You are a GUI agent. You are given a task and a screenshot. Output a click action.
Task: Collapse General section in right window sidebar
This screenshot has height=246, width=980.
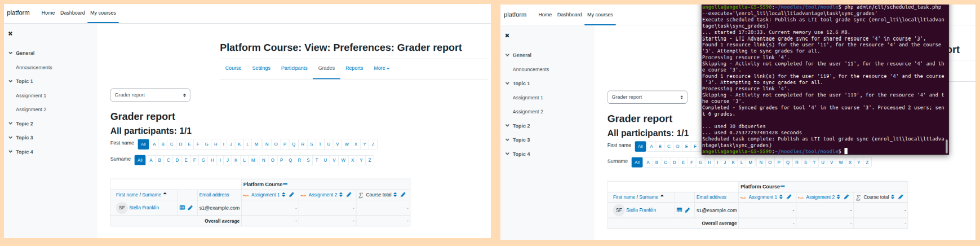click(507, 55)
